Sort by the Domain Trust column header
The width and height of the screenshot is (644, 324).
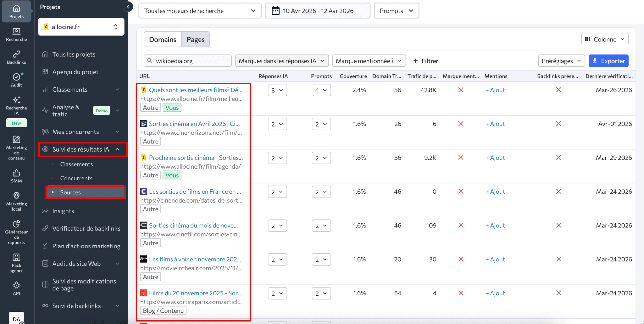click(386, 76)
